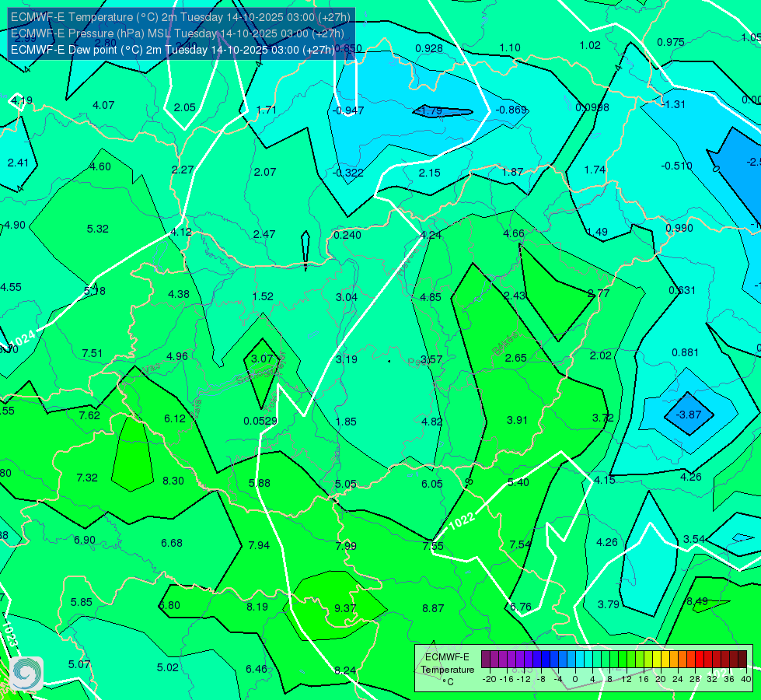The image size is (761, 700).
Task: Select the 'ECMWF-E Dew point (°C) 2m' header line
Action: tap(173, 50)
